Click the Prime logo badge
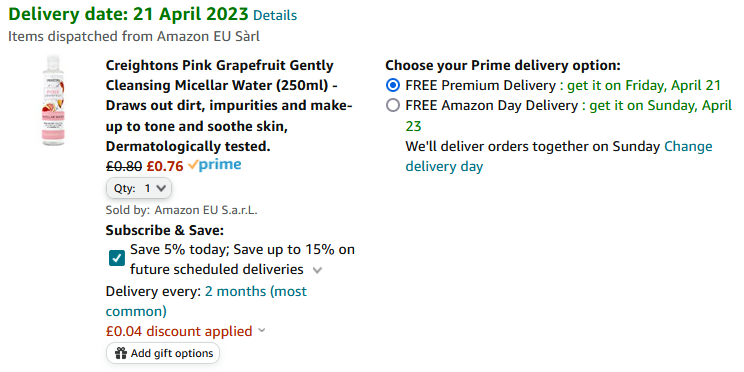The image size is (744, 372). click(x=214, y=165)
